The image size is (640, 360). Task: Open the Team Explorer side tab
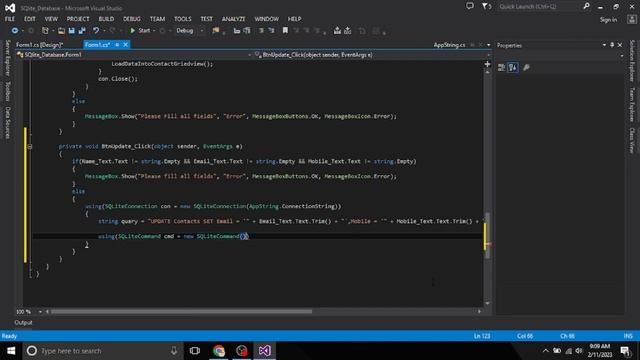coord(632,105)
